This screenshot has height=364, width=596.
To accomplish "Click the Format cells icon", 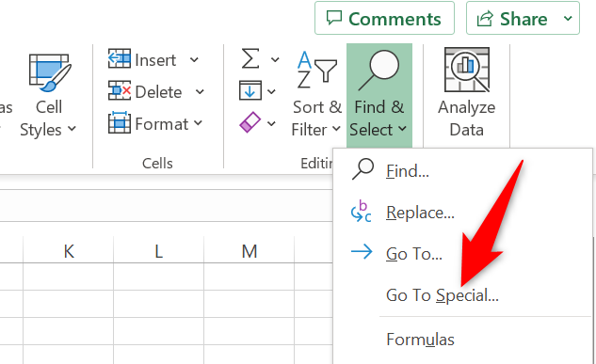I will [120, 122].
